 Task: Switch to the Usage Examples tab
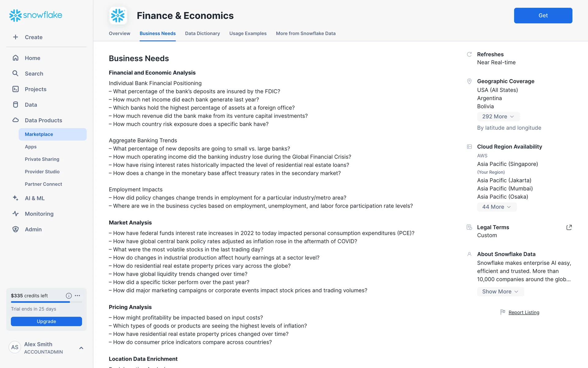pyautogui.click(x=248, y=33)
